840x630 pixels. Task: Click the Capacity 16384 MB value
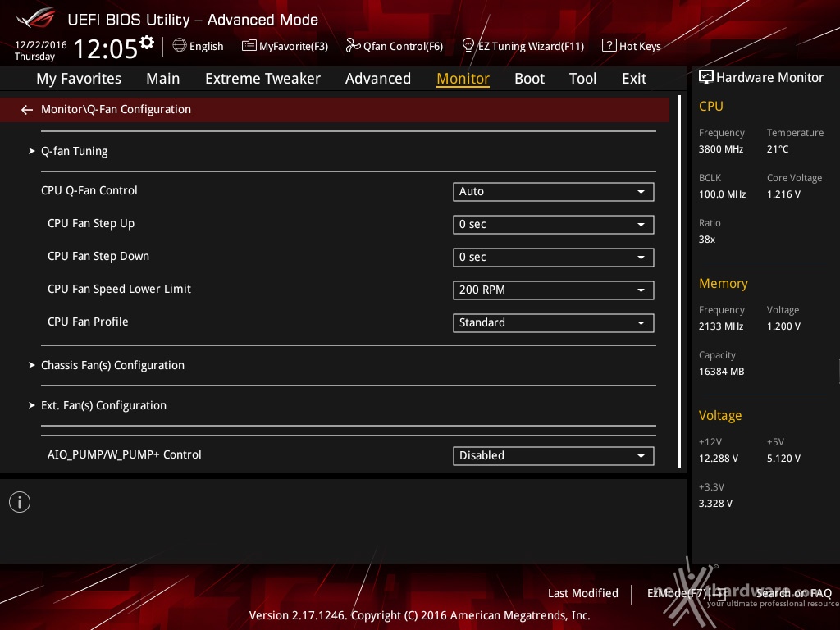pos(721,372)
